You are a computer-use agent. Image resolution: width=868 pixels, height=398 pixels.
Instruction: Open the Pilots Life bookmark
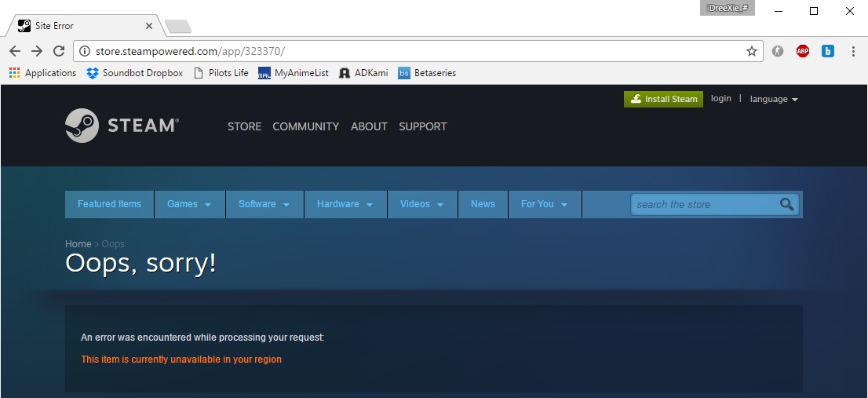pos(221,72)
